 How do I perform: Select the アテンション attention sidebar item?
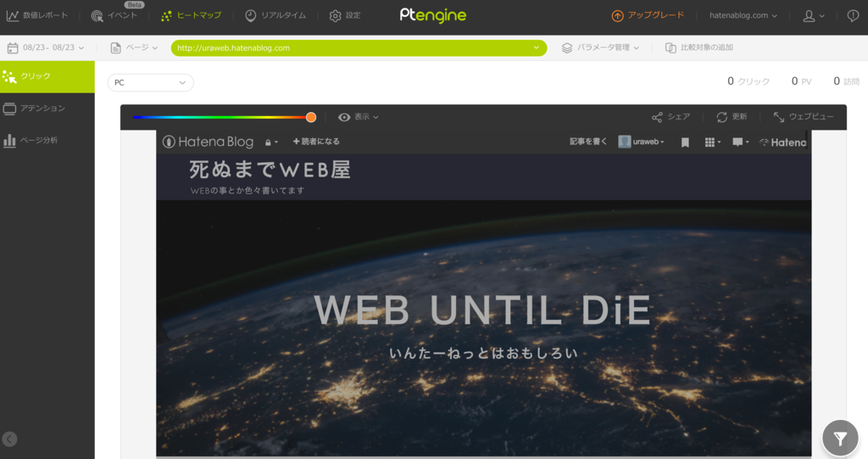tap(47, 108)
